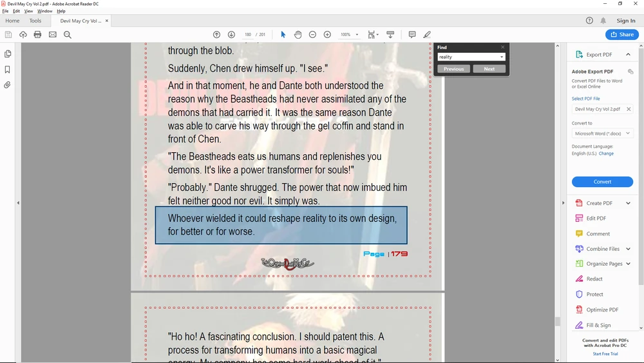
Task: Go to next page arrow
Action: [x=231, y=35]
